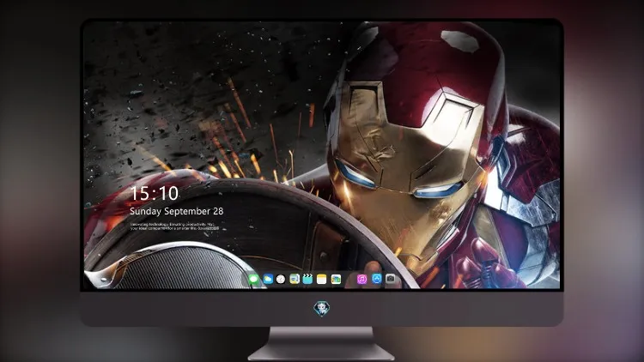The width and height of the screenshot is (644, 362).
Task: Open the yellow Notes app in the dock
Action: point(322,279)
